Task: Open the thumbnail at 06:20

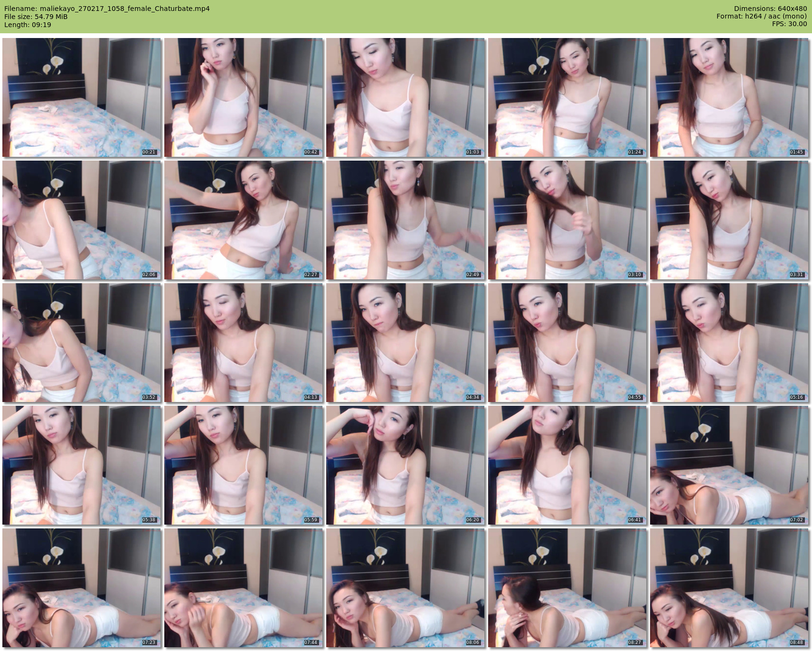Action: (406, 465)
